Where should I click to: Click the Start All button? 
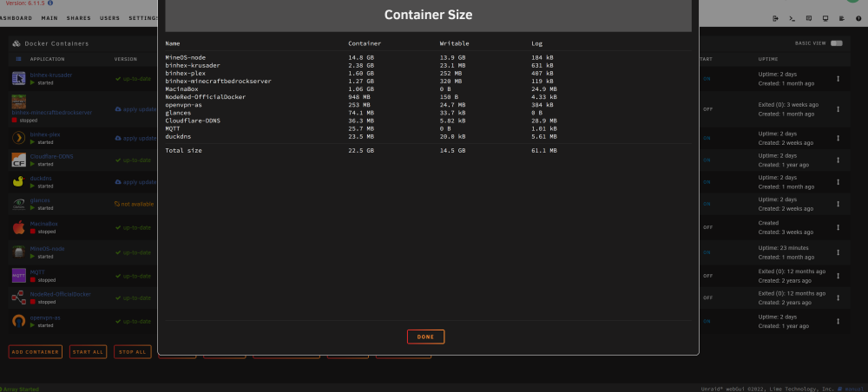88,351
